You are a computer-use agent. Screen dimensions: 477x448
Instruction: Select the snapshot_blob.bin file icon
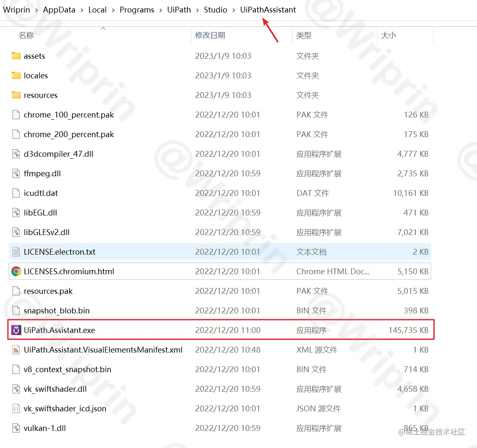(16, 310)
